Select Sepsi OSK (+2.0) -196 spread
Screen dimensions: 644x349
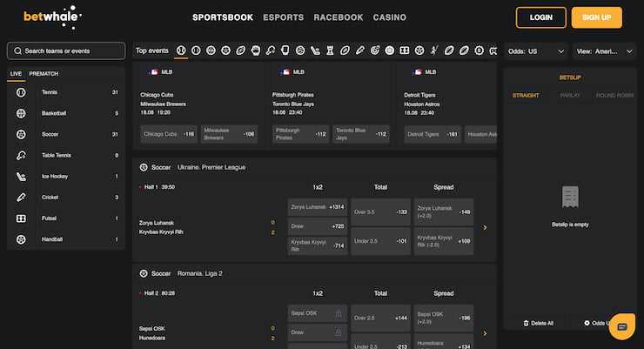pos(444,319)
